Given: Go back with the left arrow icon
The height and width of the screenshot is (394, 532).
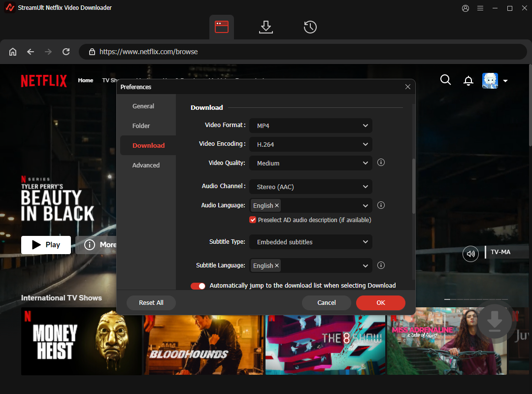Looking at the screenshot, I should click(x=31, y=52).
